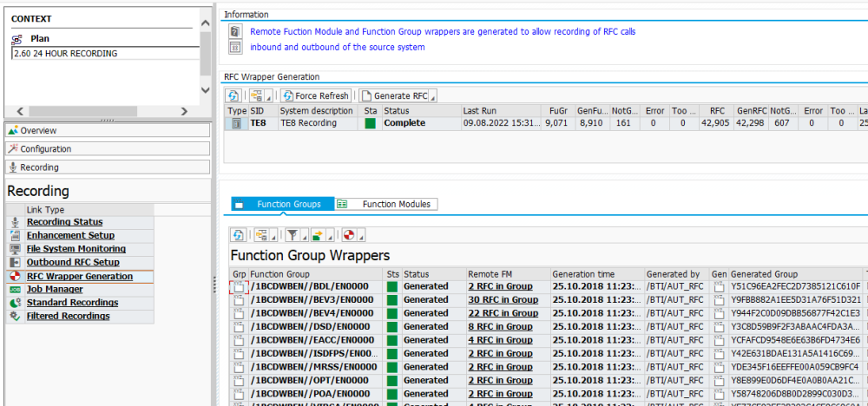868x406 pixels.
Task: Click refresh icon above Function Group Wrappers
Action: pos(238,235)
